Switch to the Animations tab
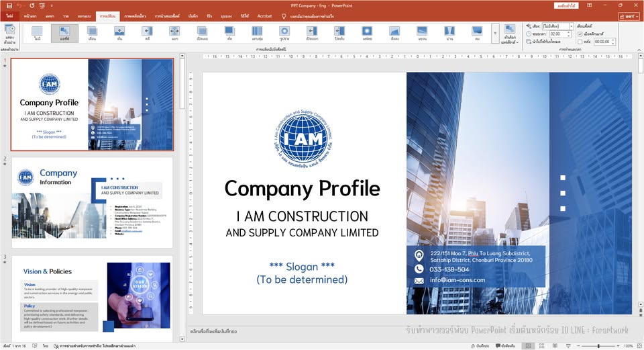The width and height of the screenshot is (644, 350). click(135, 16)
